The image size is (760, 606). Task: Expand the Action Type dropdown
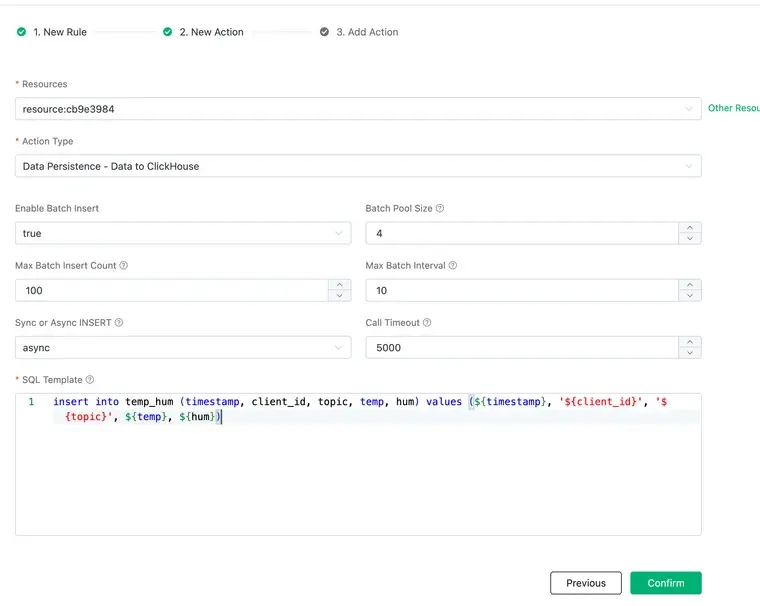tap(357, 166)
